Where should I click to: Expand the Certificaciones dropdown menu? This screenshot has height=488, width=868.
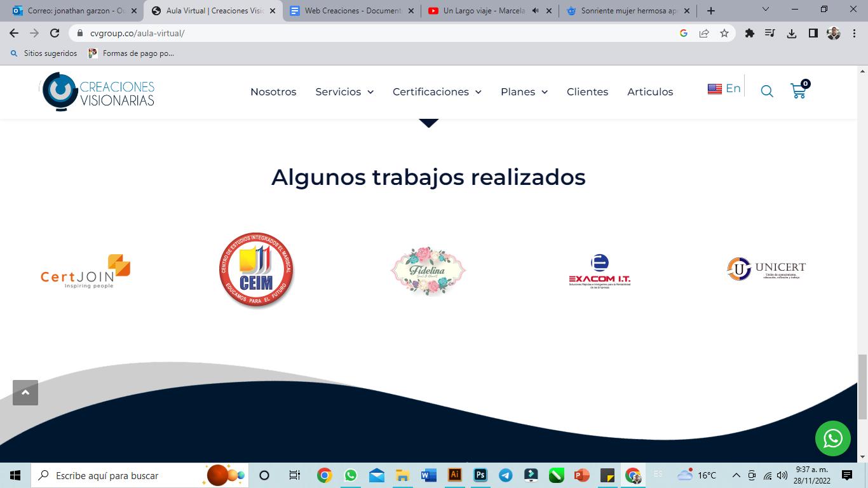(437, 91)
